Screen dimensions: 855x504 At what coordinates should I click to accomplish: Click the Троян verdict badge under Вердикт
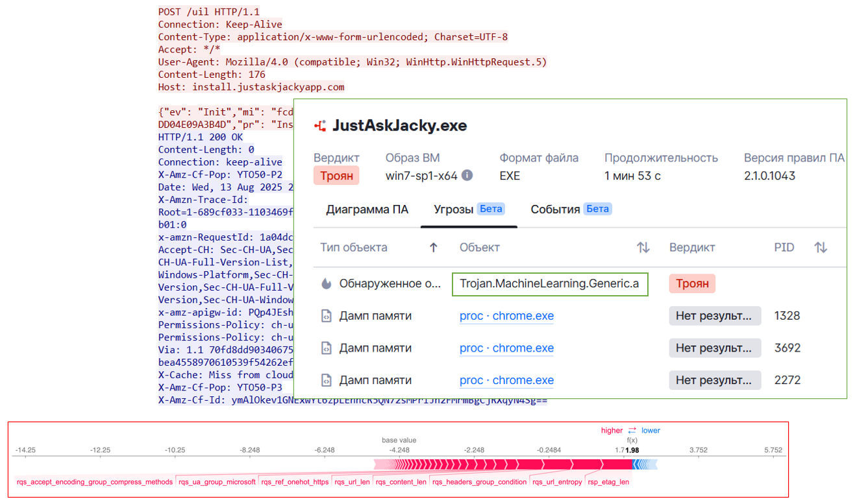point(336,176)
